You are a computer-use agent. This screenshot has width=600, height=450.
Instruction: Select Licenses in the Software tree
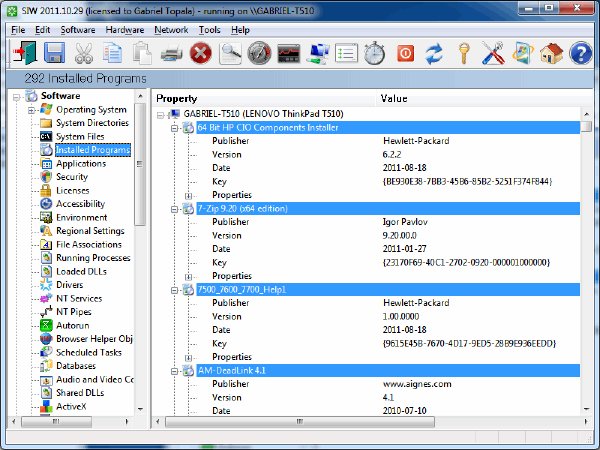click(x=73, y=190)
